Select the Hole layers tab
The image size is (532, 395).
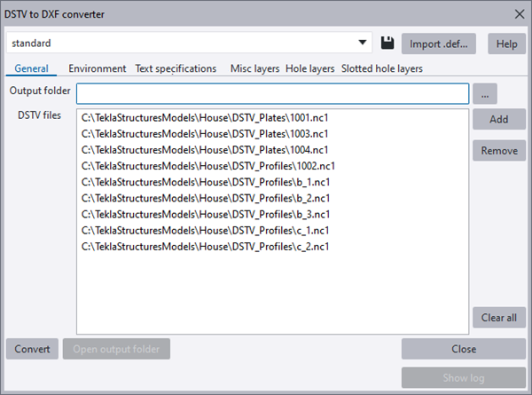click(x=309, y=68)
